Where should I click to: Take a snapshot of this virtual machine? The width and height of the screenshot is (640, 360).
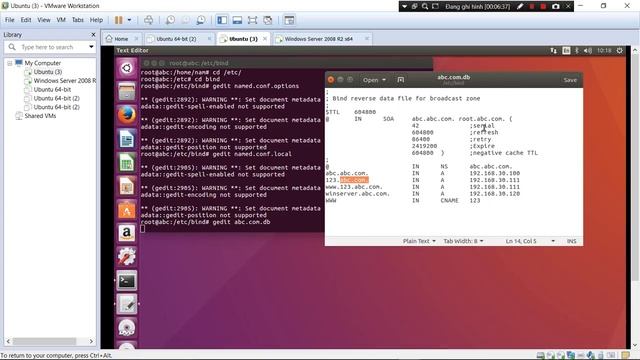tap(170, 20)
